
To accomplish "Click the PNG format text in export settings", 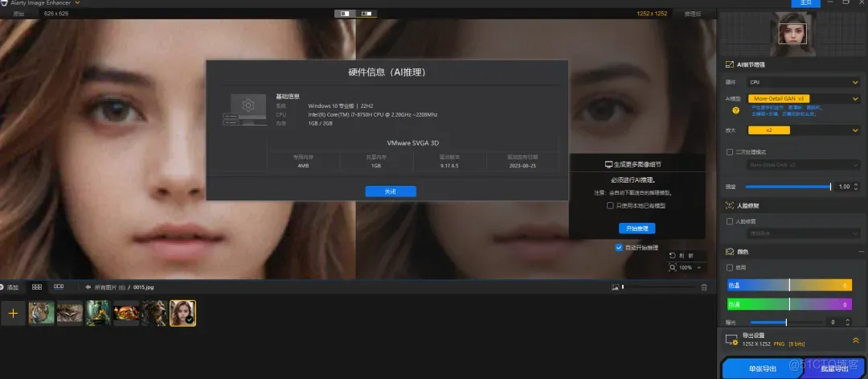I will (780, 344).
